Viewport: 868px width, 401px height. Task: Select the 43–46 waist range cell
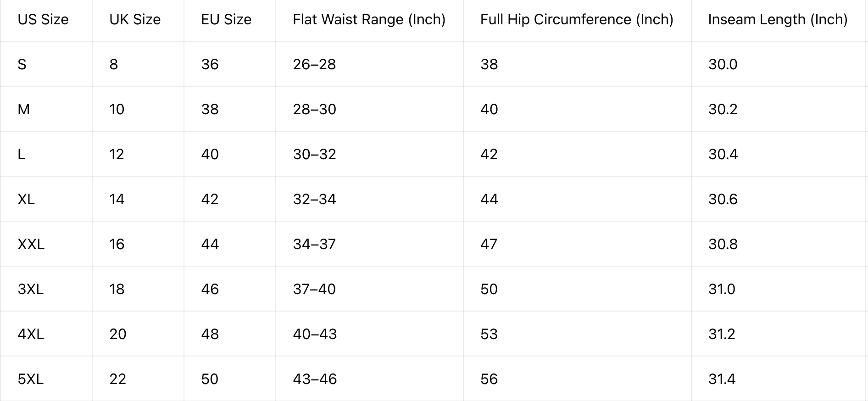[x=369, y=379]
